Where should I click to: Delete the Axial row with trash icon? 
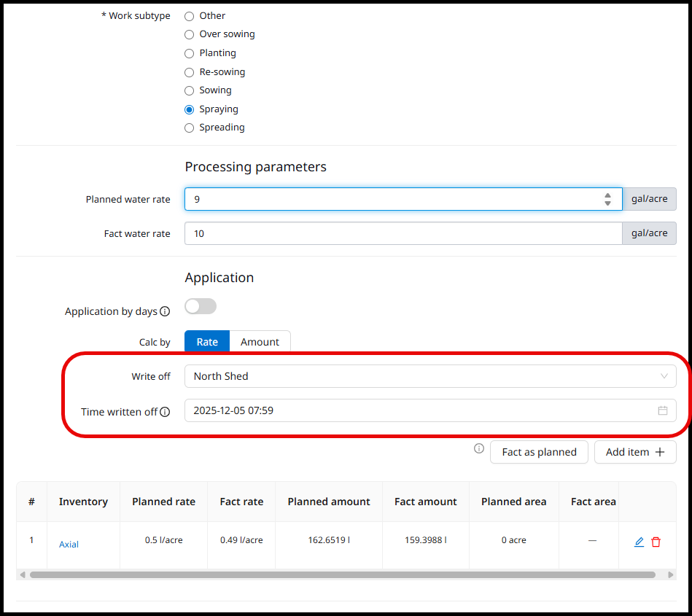[656, 542]
